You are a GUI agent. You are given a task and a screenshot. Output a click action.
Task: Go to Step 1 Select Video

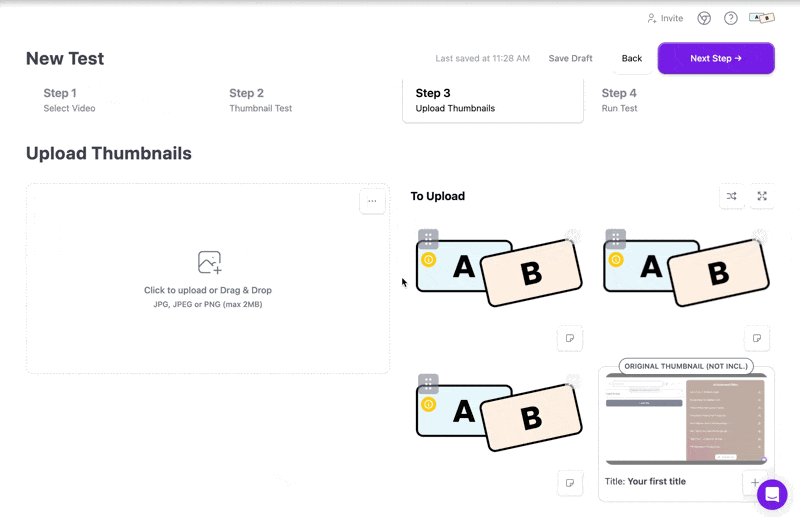(x=69, y=100)
